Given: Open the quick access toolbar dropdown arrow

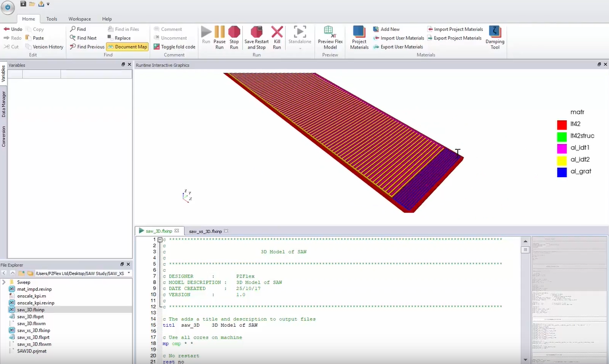Looking at the screenshot, I should (48, 4).
